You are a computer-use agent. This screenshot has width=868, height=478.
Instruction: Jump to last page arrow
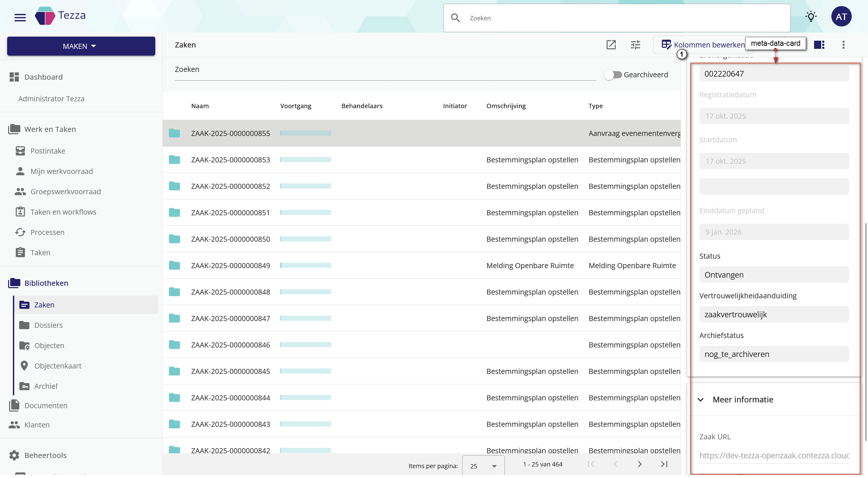coord(664,464)
